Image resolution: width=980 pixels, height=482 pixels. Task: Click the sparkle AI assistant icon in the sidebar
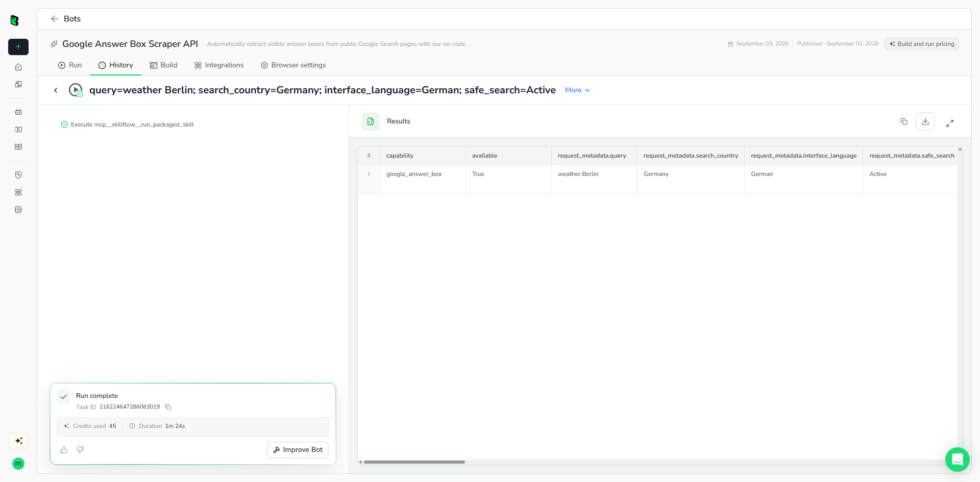(18, 441)
